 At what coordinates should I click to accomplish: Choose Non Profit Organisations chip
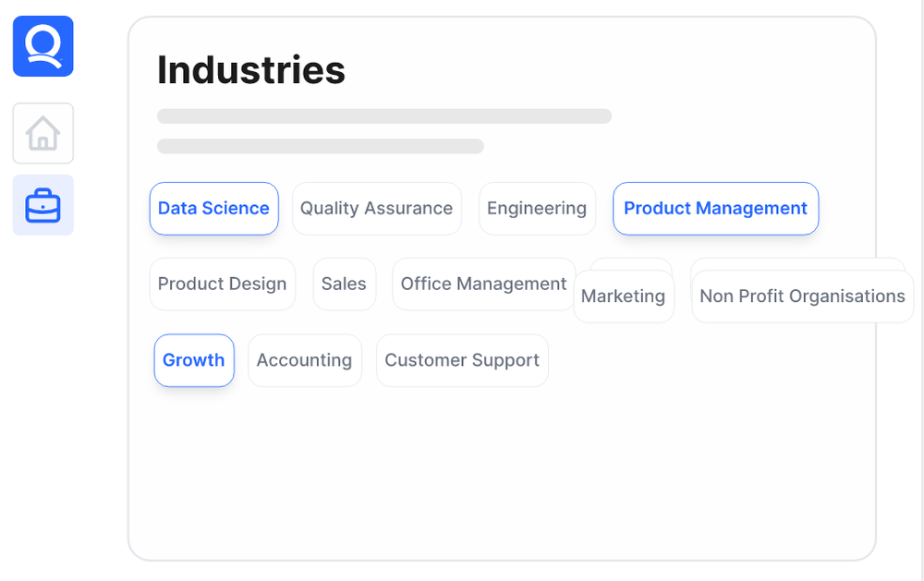[x=802, y=297]
